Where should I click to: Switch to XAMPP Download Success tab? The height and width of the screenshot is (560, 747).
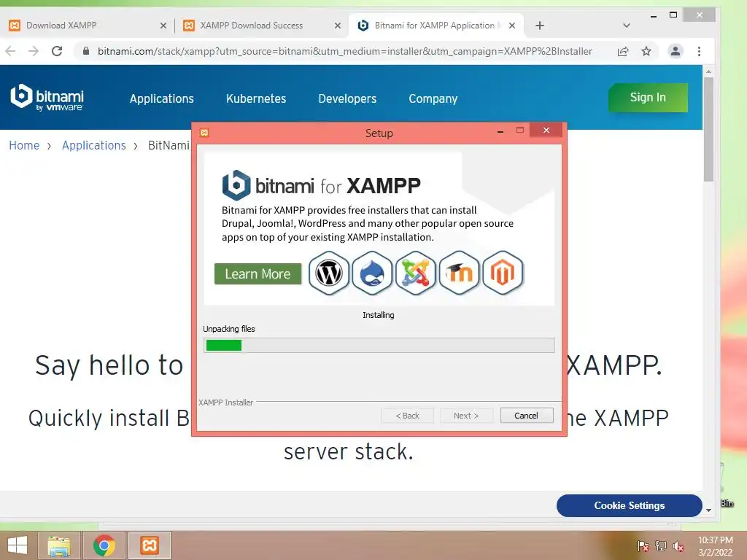[262, 26]
